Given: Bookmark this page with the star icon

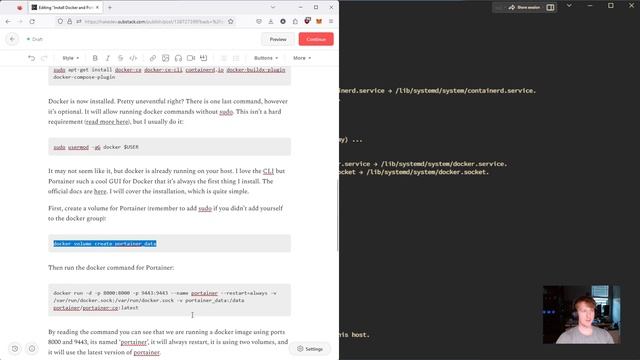Looking at the screenshot, I should tap(231, 21).
